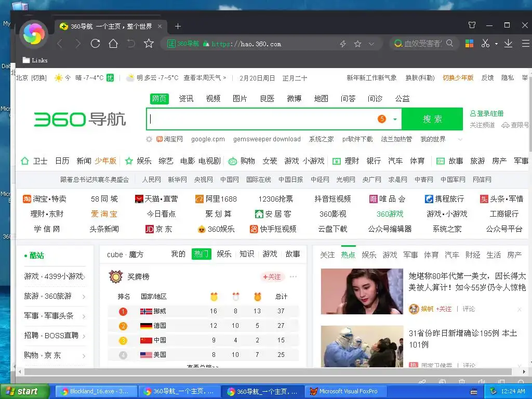Switch to Microsoft Visual FoxPro taskbar item

[344, 392]
